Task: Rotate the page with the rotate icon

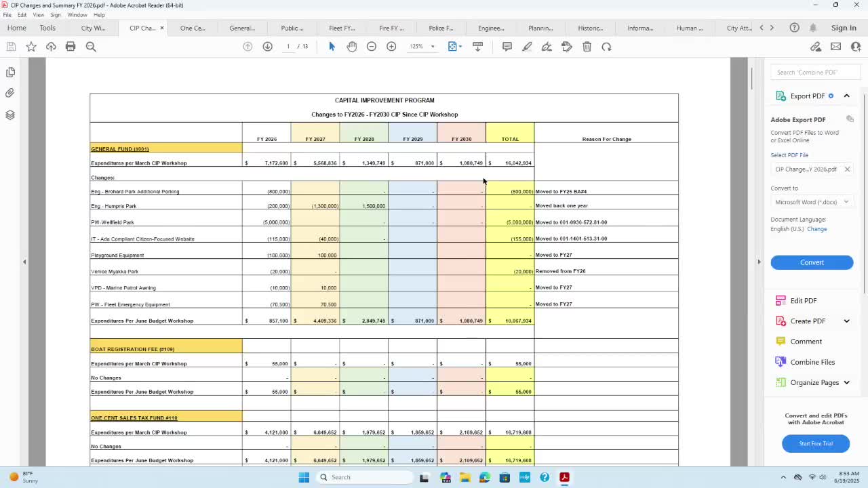Action: [607, 47]
